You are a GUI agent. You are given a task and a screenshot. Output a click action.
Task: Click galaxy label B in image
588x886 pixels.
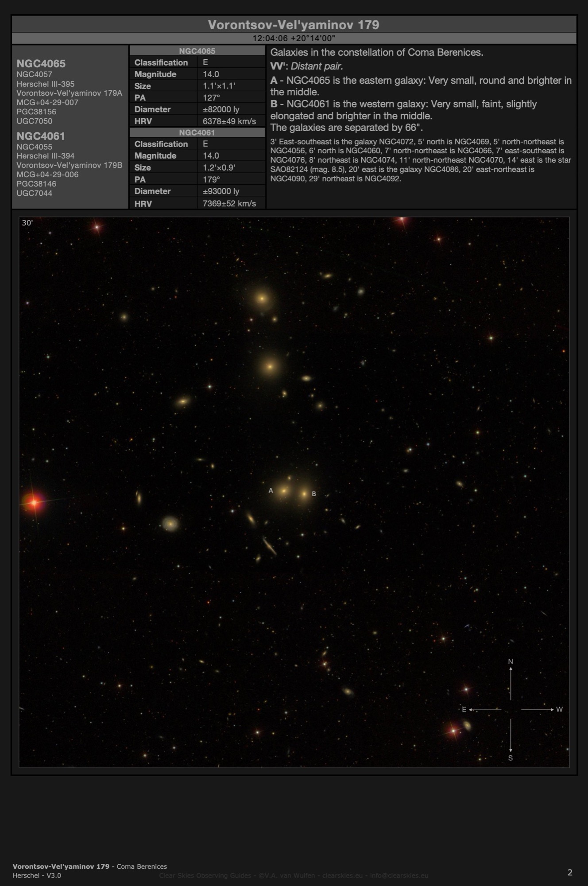click(x=314, y=494)
